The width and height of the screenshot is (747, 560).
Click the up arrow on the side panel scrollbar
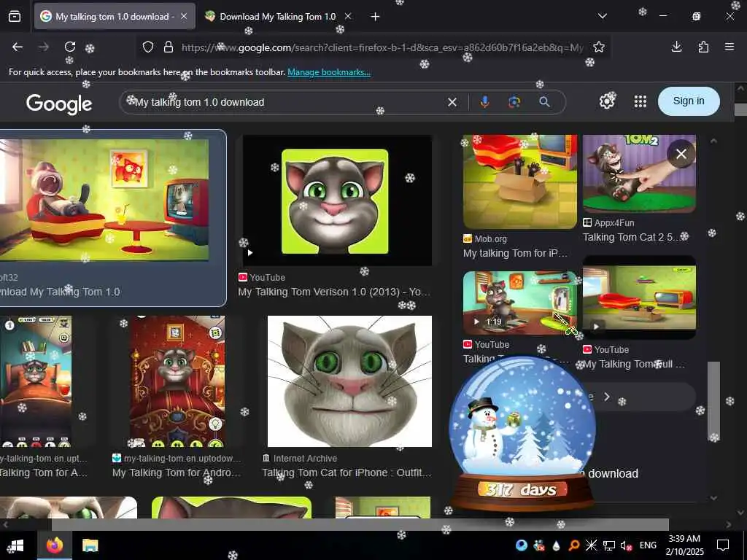pyautogui.click(x=713, y=141)
